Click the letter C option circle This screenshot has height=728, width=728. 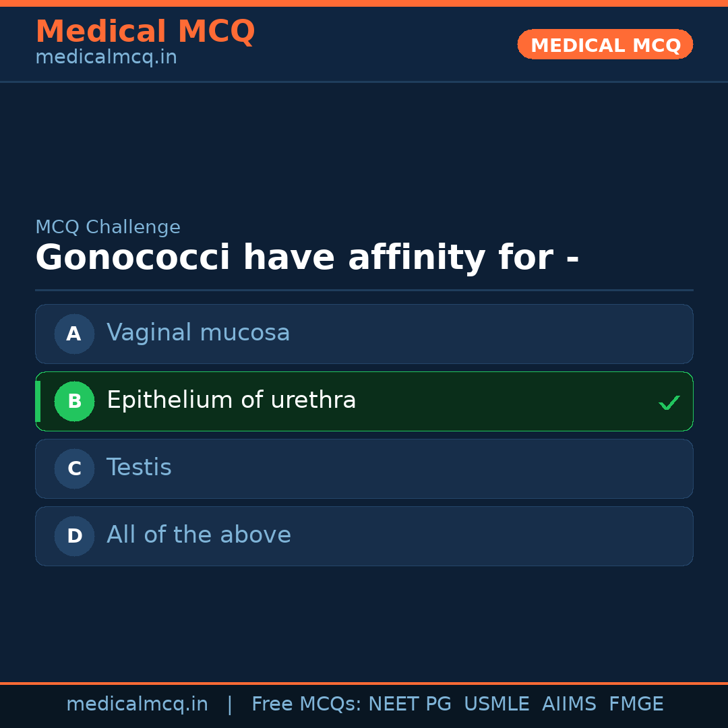coord(74,468)
